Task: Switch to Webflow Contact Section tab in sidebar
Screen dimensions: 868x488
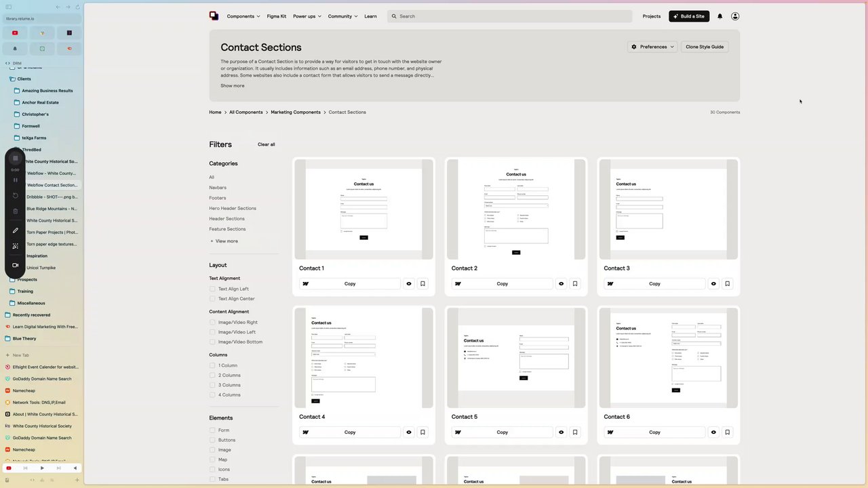Action: [52, 185]
